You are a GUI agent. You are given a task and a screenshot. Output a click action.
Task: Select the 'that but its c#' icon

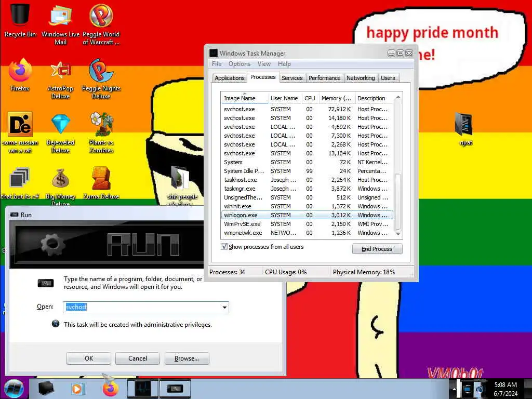(20, 183)
